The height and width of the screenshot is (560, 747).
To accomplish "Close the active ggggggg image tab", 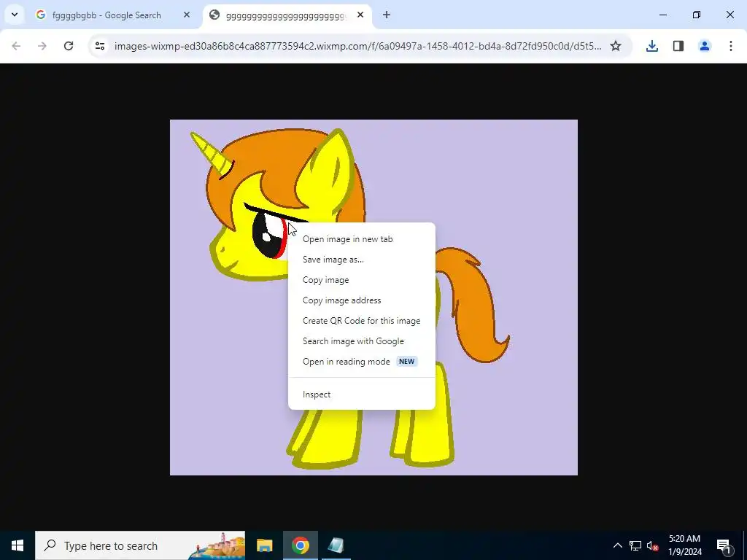I will 360,15.
